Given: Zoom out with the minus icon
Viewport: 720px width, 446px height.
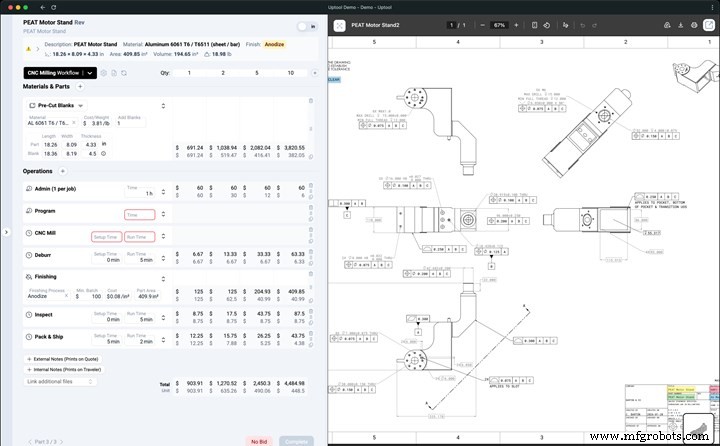Looking at the screenshot, I should tap(482, 25).
